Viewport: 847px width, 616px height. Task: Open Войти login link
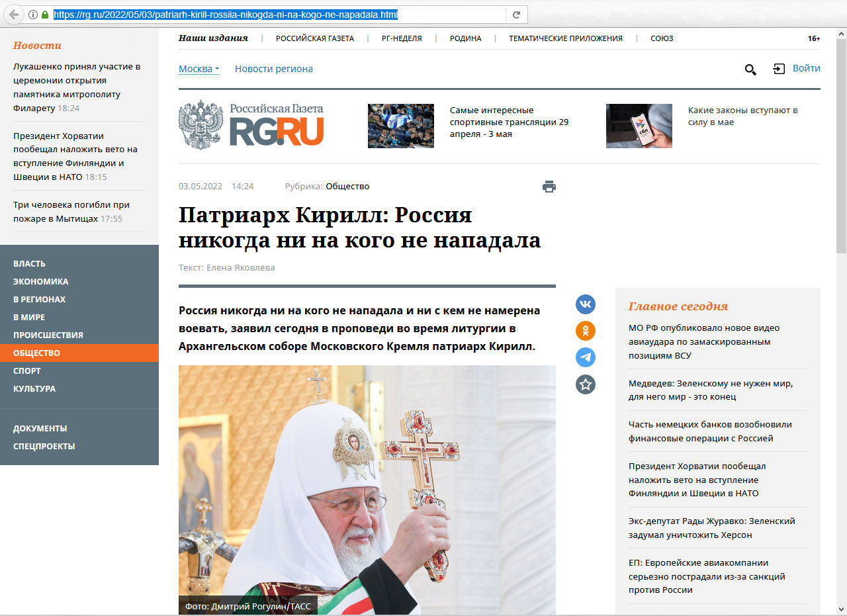pos(806,68)
